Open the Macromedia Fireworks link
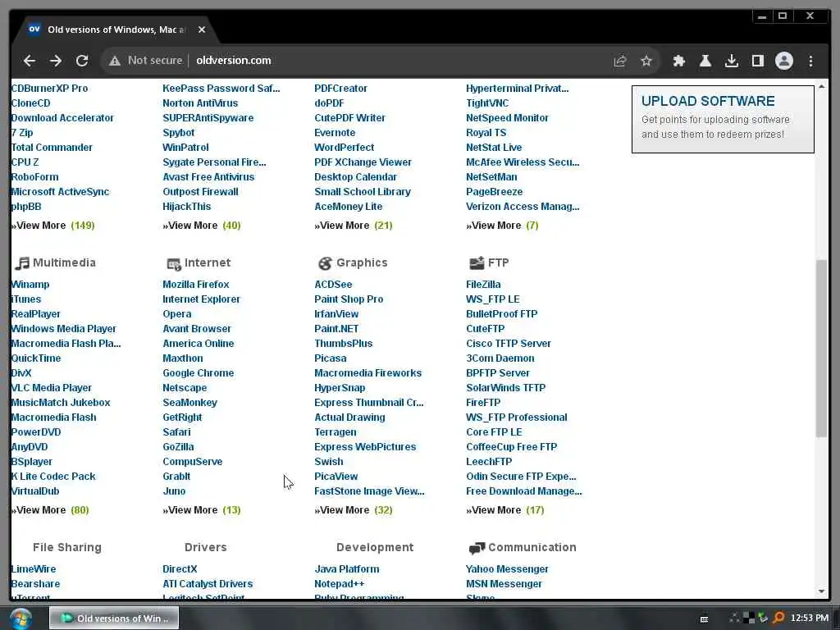The image size is (840, 630). click(x=368, y=373)
